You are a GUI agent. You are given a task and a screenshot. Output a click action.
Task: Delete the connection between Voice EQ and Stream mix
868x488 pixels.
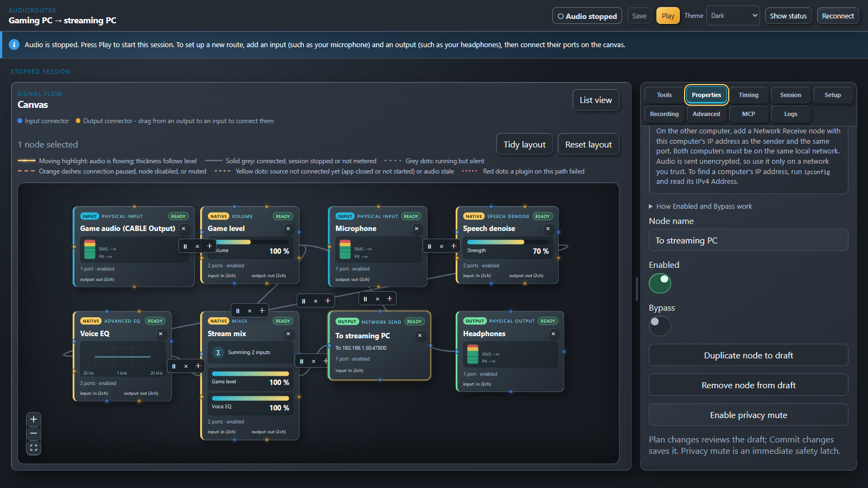(186, 366)
